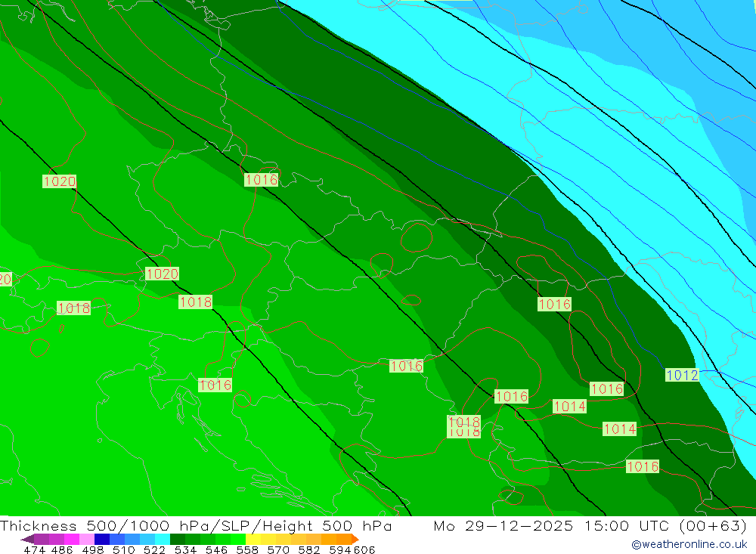Click the purple arrow at the legend's left end

coord(27,539)
